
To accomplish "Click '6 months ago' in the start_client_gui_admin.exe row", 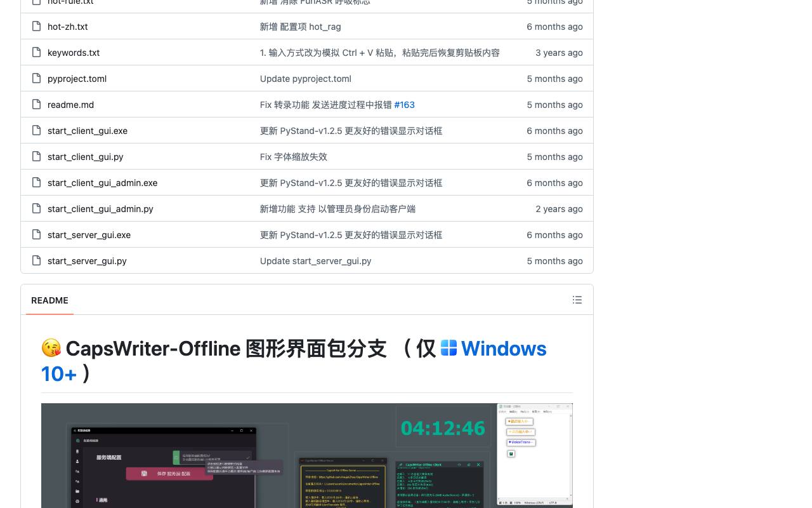I will click(x=554, y=183).
